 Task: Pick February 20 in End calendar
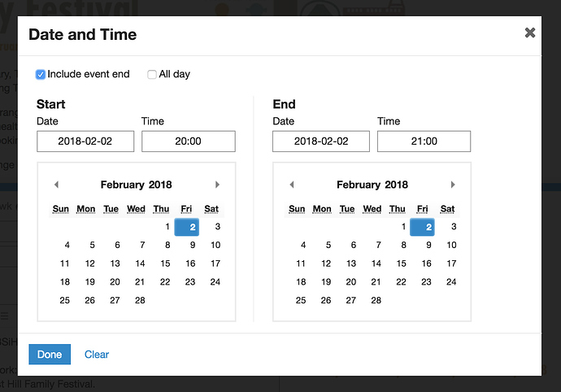351,281
